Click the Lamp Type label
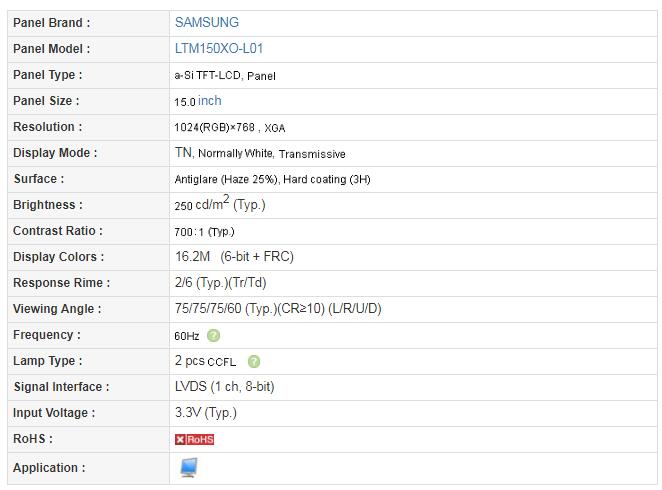The image size is (662, 490). [x=48, y=361]
